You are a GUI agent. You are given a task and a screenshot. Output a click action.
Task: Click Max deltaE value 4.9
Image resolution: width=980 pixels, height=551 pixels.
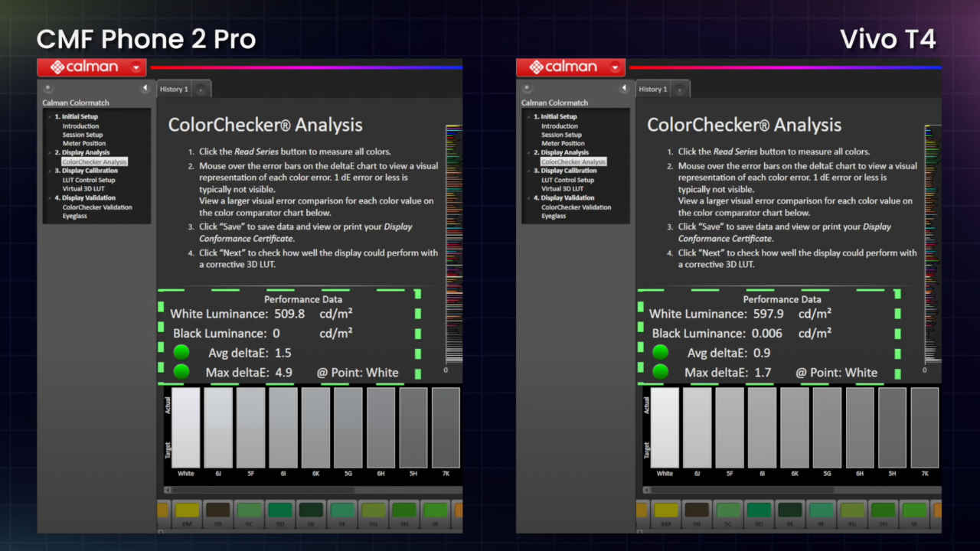tap(283, 373)
